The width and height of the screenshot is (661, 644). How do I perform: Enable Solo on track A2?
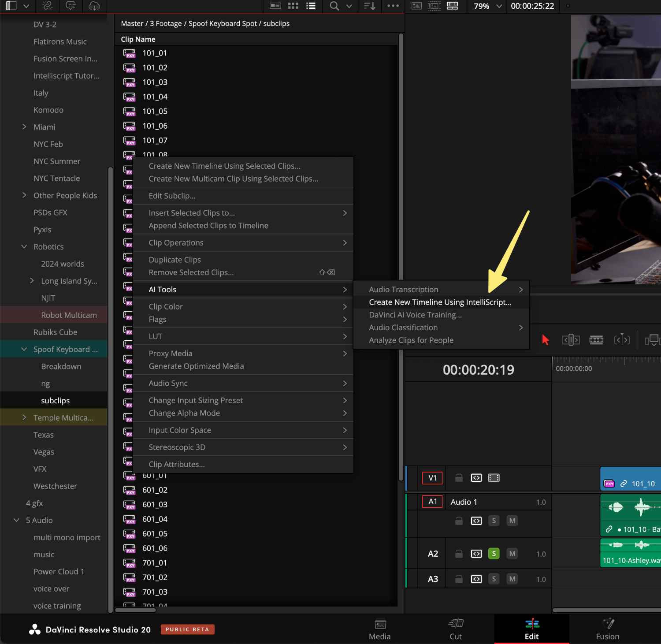(x=494, y=553)
